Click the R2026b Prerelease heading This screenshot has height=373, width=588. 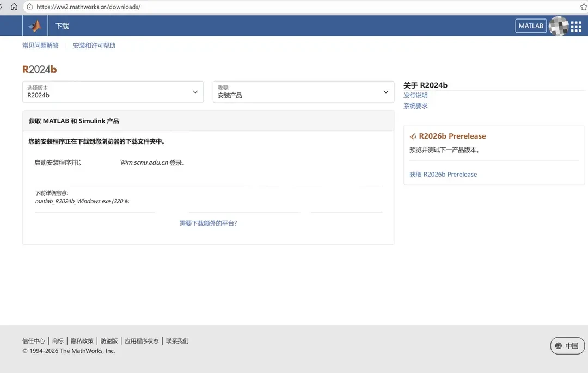(x=452, y=136)
